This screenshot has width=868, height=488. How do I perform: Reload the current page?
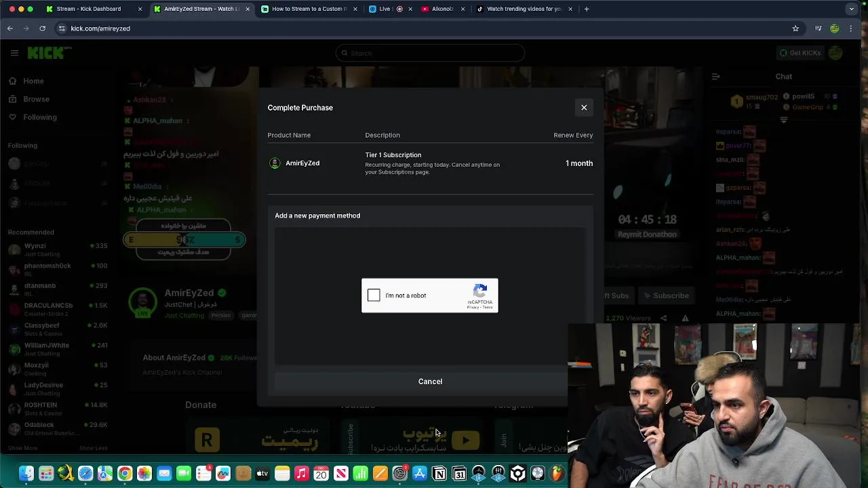tap(43, 28)
